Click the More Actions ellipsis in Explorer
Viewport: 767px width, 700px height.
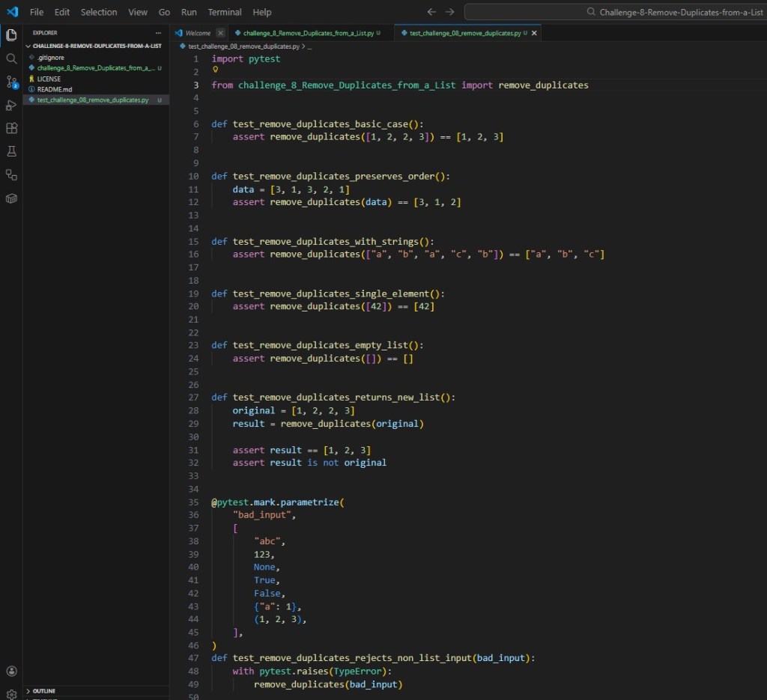(157, 33)
